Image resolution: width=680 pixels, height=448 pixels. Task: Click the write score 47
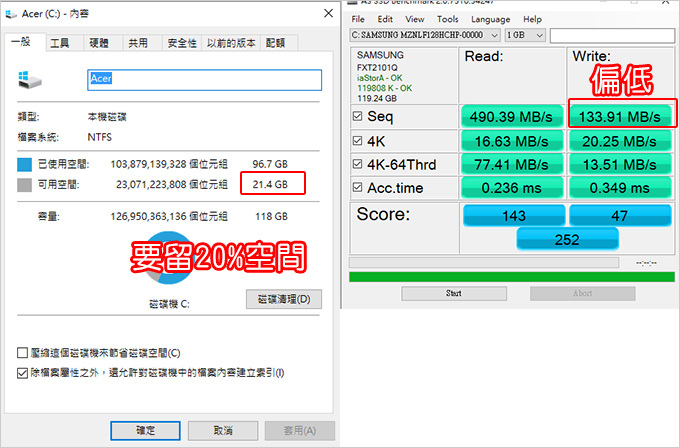click(620, 216)
